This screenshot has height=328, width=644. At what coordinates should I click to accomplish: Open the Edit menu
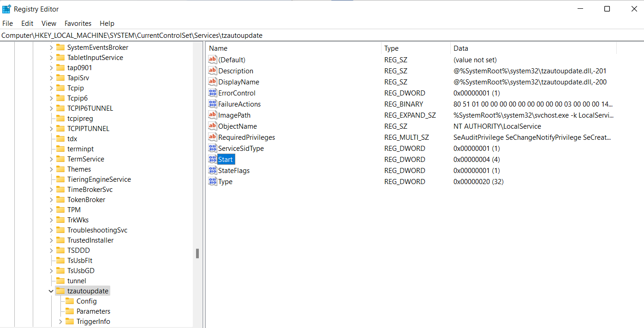pyautogui.click(x=27, y=24)
